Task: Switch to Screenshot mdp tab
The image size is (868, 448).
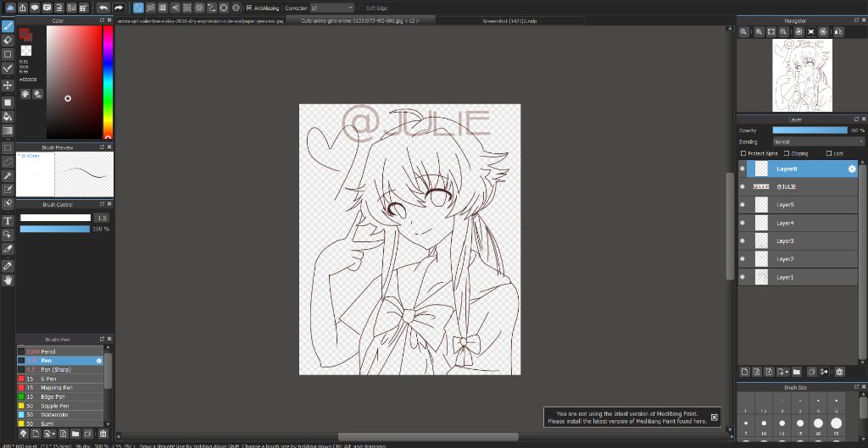Action: (509, 21)
